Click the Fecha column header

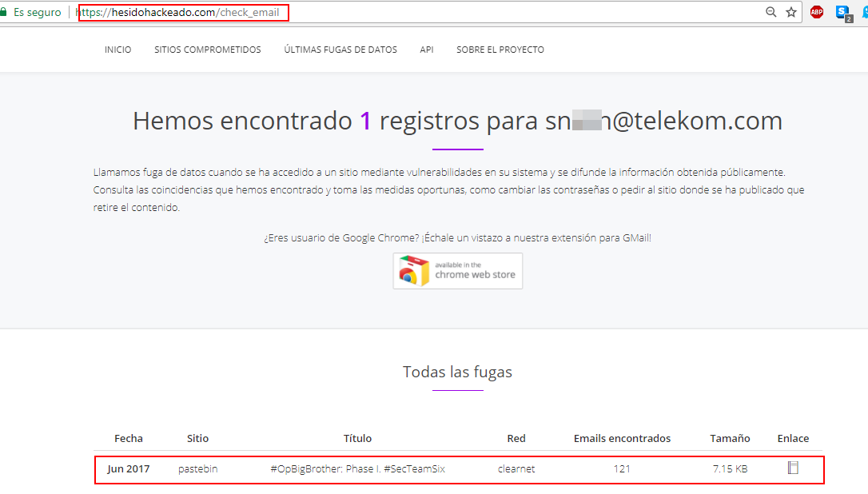[129, 438]
